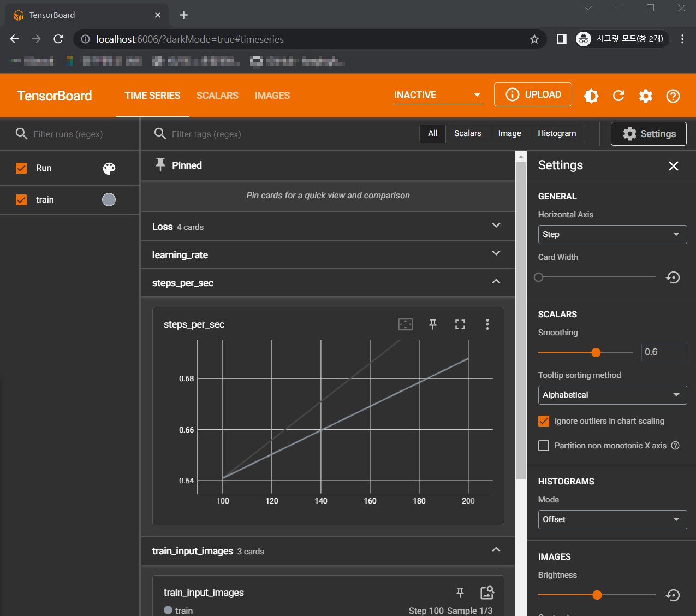Reload TensorBoard data with refresh icon
This screenshot has height=616, width=696.
point(618,96)
